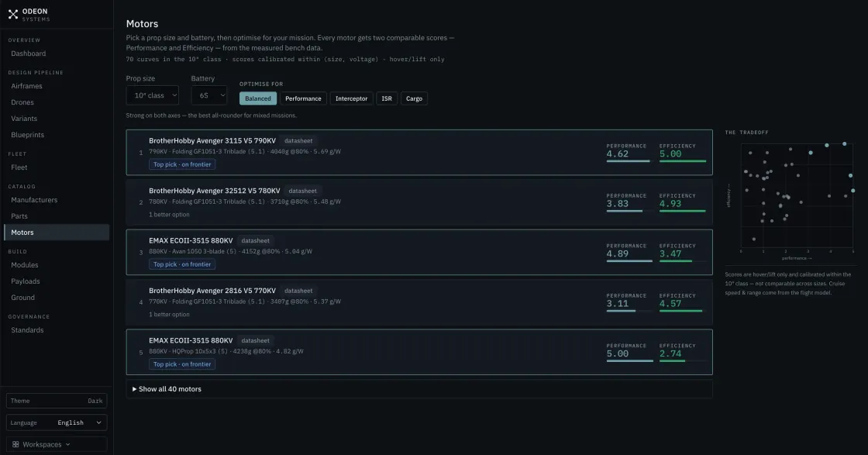Click Top pick badge on Avan 1050 EMAX
This screenshot has height=455, width=868.
coord(182,264)
